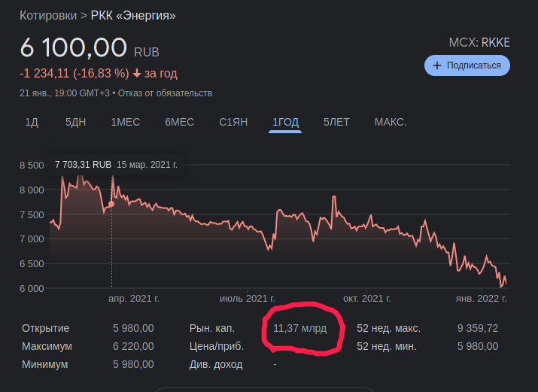Switch to the 5ЛЕТ range tab
The width and height of the screenshot is (538, 392).
coord(336,122)
